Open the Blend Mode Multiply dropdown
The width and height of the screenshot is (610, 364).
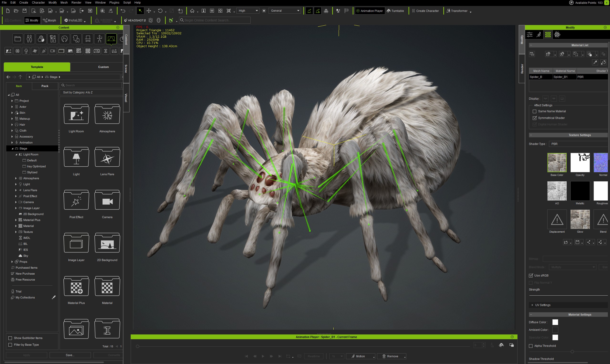(x=572, y=267)
